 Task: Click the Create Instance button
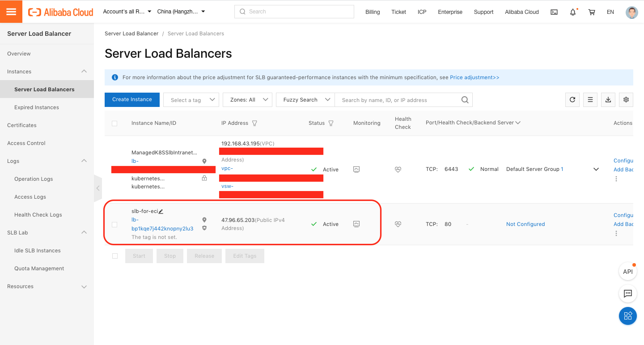click(132, 99)
